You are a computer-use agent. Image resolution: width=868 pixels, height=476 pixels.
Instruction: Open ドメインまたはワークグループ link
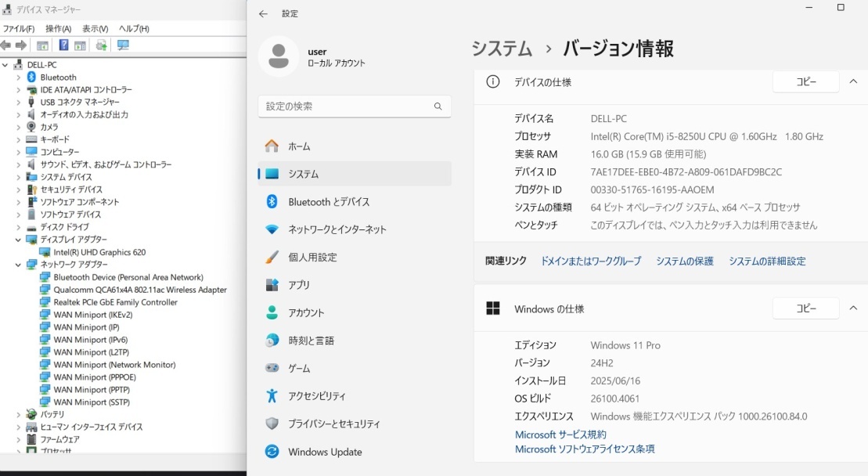point(591,261)
